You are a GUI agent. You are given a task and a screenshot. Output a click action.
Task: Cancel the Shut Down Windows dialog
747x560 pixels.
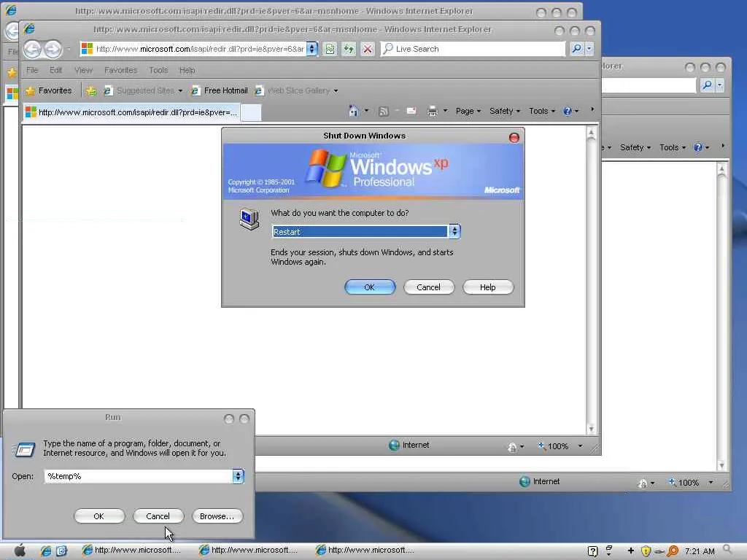click(x=429, y=287)
